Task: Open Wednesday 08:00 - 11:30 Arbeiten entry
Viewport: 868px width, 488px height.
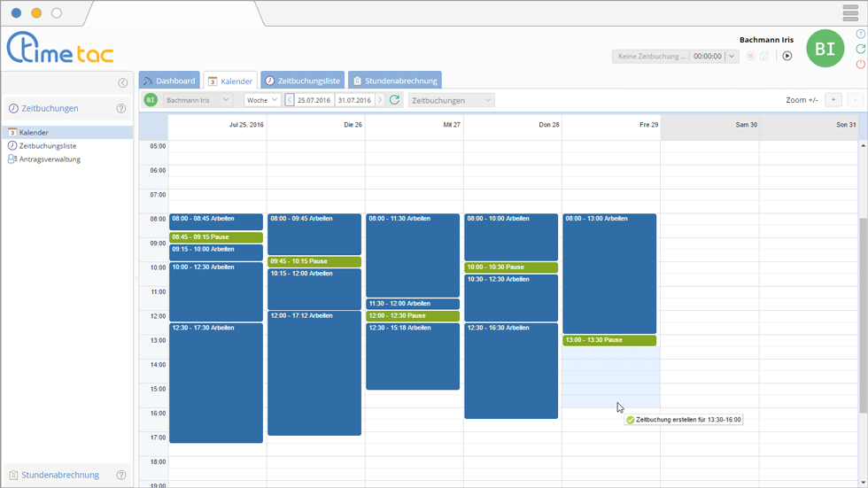Action: [x=413, y=256]
